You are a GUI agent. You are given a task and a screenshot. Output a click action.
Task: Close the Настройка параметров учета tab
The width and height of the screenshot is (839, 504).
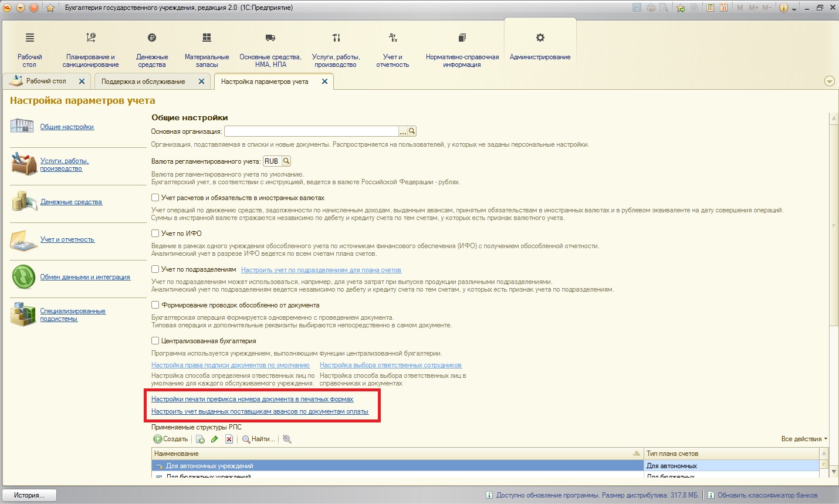(x=324, y=82)
